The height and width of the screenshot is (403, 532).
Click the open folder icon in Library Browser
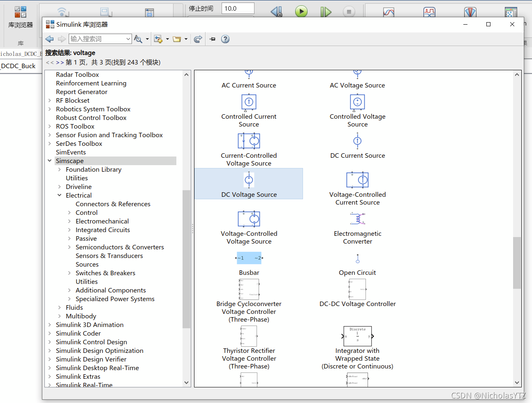177,39
